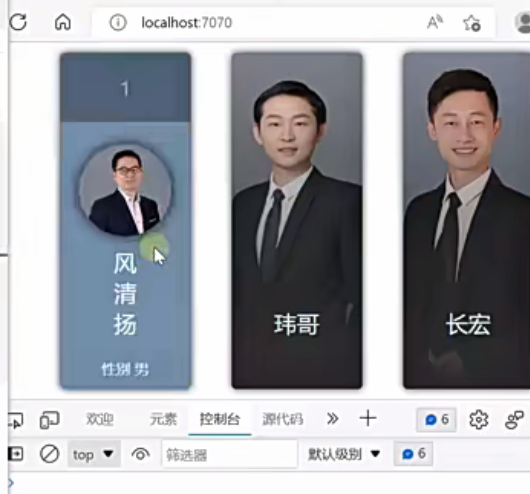Activate the read aloud icon
The image size is (530, 494).
pos(435,22)
